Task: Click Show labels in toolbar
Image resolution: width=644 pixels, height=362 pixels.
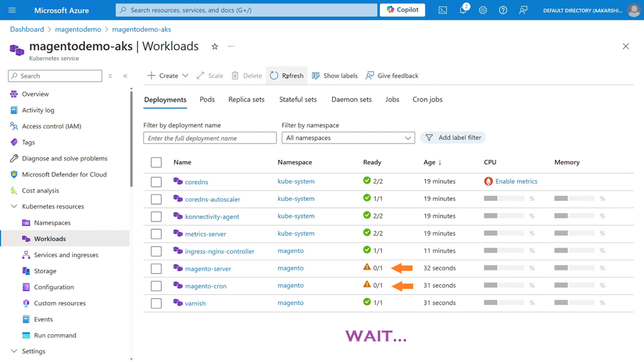Action: click(335, 75)
